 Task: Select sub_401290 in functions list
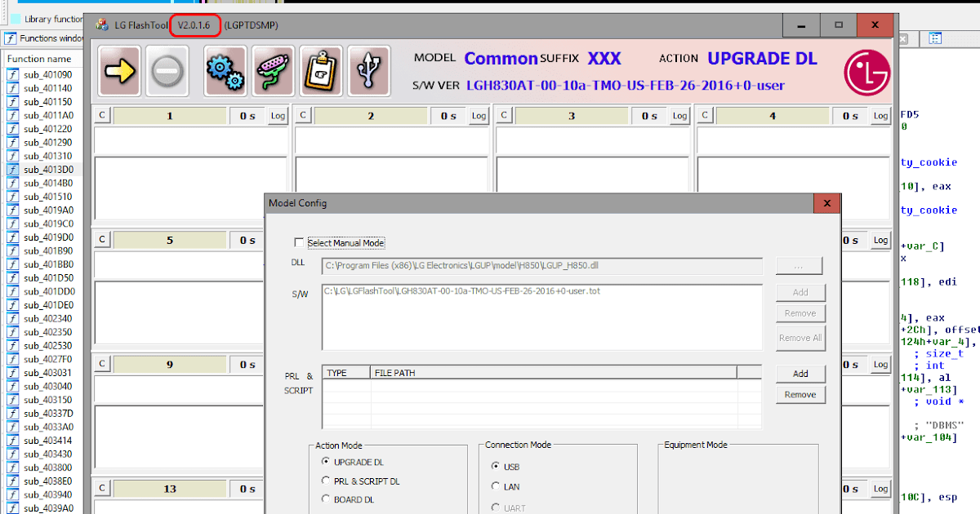pos(47,143)
